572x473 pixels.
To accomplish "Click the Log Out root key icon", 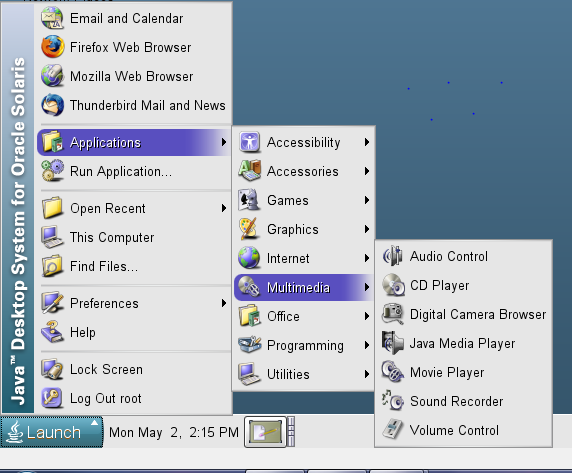I will [52, 398].
